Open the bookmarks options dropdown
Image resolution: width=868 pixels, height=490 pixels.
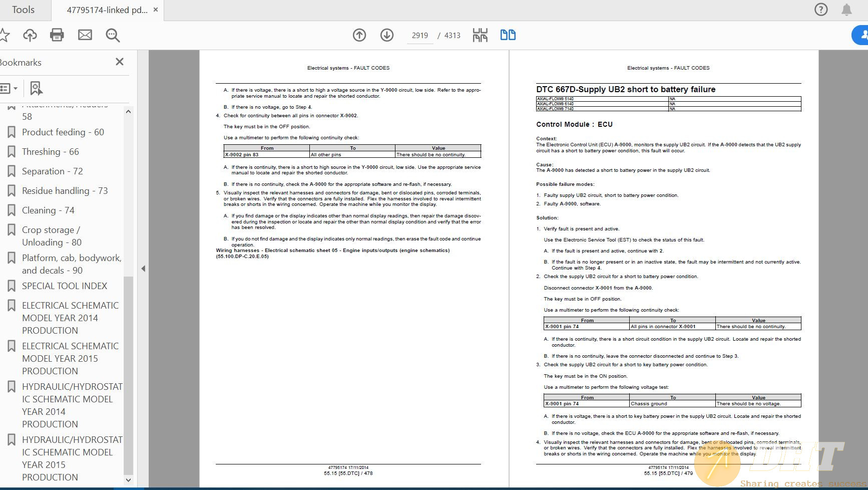coord(9,89)
